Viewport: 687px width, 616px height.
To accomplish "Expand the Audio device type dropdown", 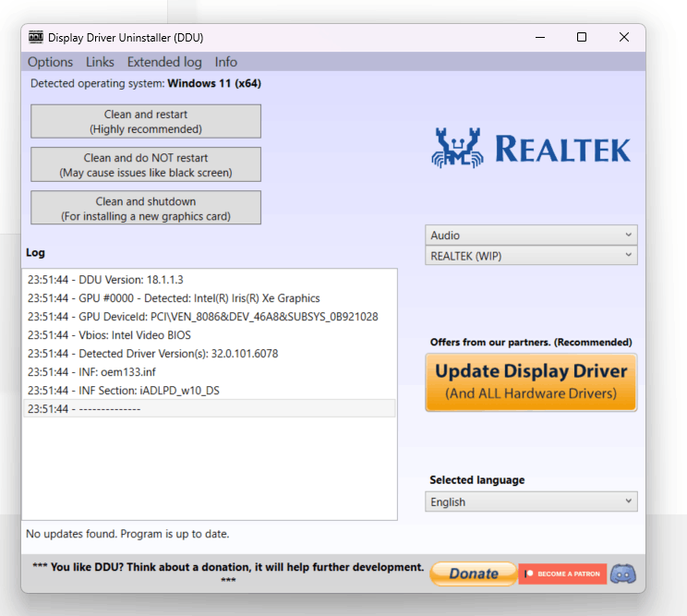I will (x=531, y=236).
